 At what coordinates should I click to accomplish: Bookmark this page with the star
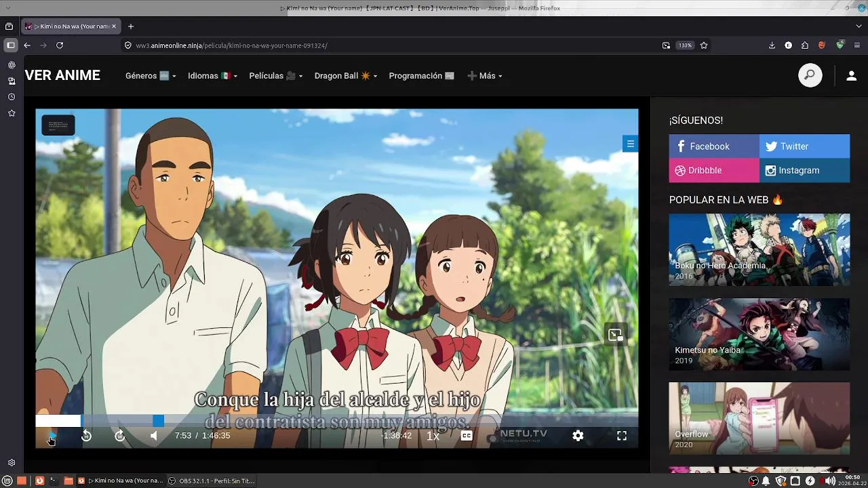point(704,45)
